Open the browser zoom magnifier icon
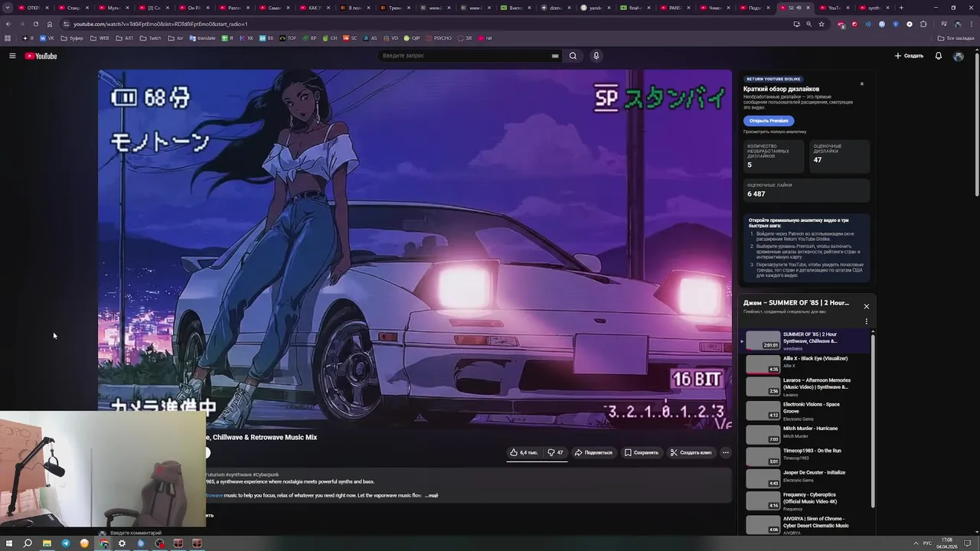 [808, 24]
